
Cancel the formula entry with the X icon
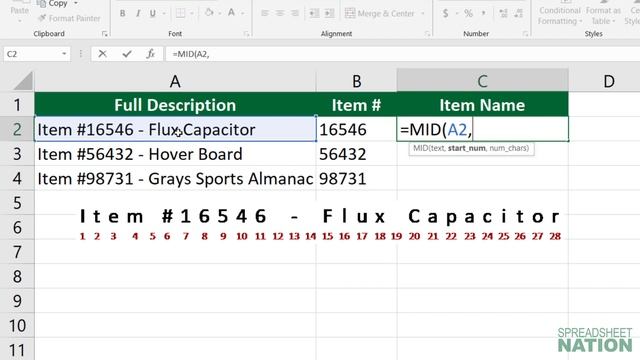(102, 53)
